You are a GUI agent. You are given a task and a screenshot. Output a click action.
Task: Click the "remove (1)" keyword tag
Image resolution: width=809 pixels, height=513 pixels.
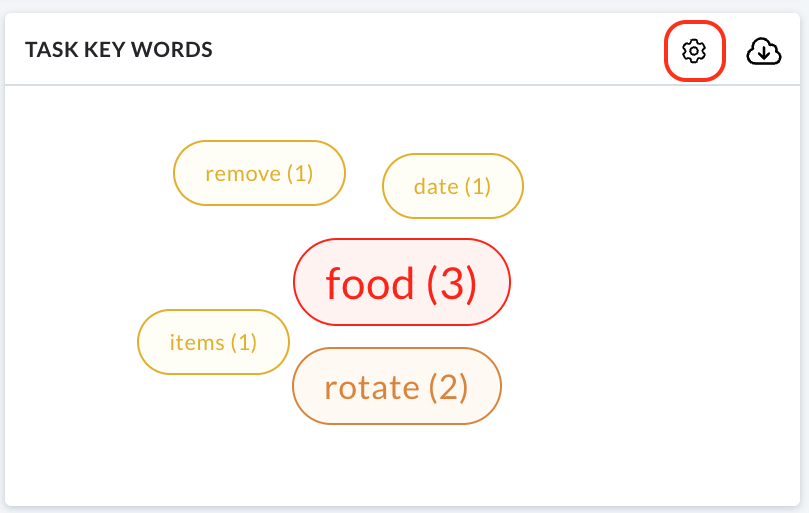259,173
